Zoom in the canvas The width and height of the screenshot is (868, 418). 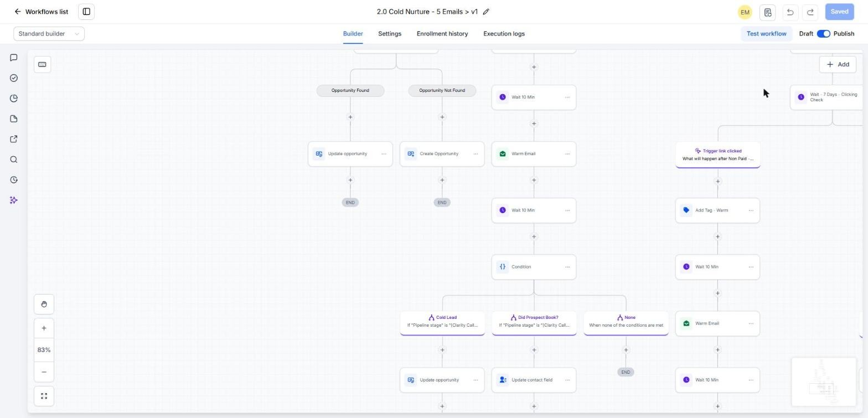(44, 328)
